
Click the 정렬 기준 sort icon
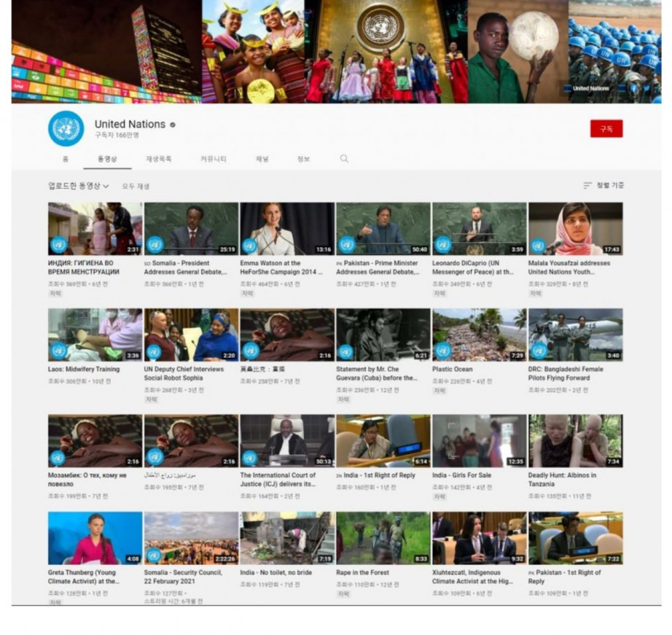pyautogui.click(x=587, y=185)
